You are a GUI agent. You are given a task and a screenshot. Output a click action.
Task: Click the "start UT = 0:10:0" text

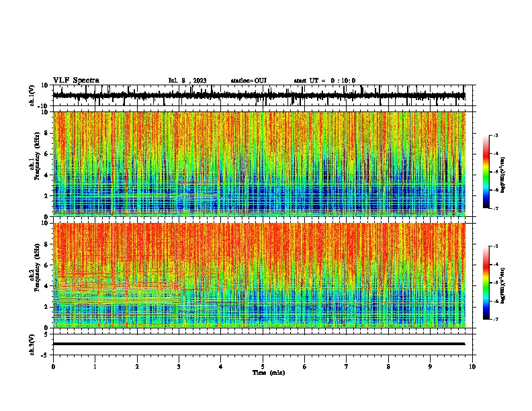pos(324,81)
